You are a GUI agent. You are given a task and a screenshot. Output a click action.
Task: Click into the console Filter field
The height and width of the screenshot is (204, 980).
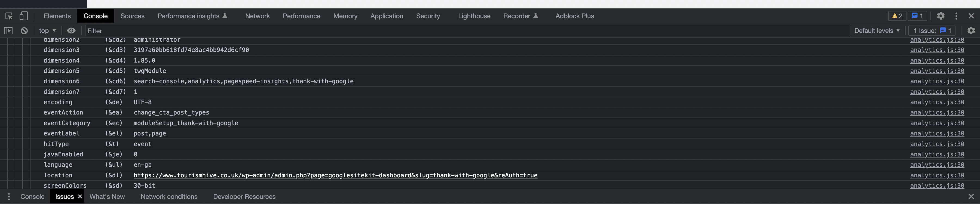(467, 31)
